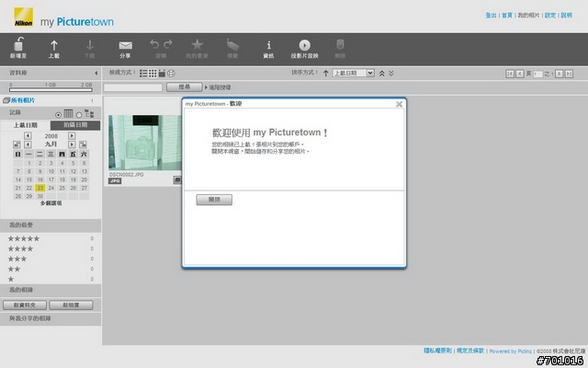
Task: Click the Tag label icon in toolbar
Action: coord(232,45)
